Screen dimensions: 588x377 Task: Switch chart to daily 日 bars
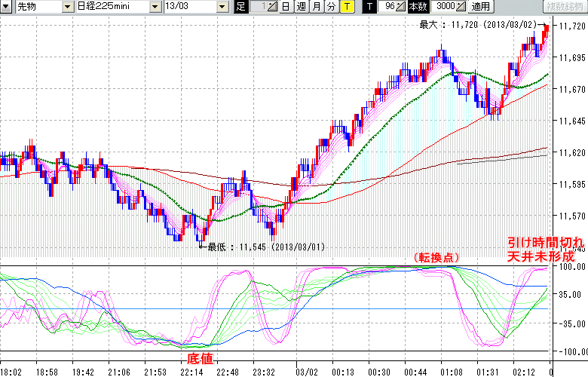click(286, 7)
